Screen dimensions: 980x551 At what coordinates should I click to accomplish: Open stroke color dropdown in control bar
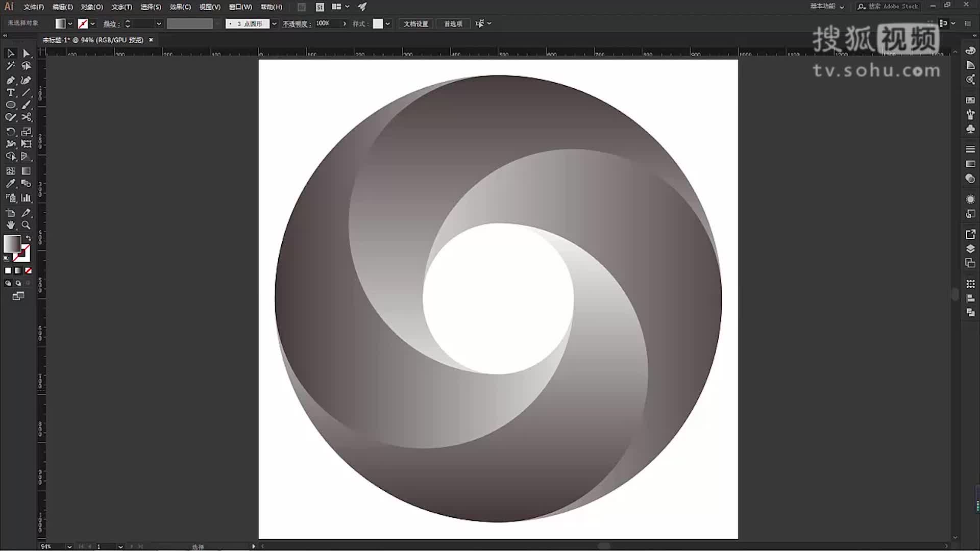(x=92, y=24)
